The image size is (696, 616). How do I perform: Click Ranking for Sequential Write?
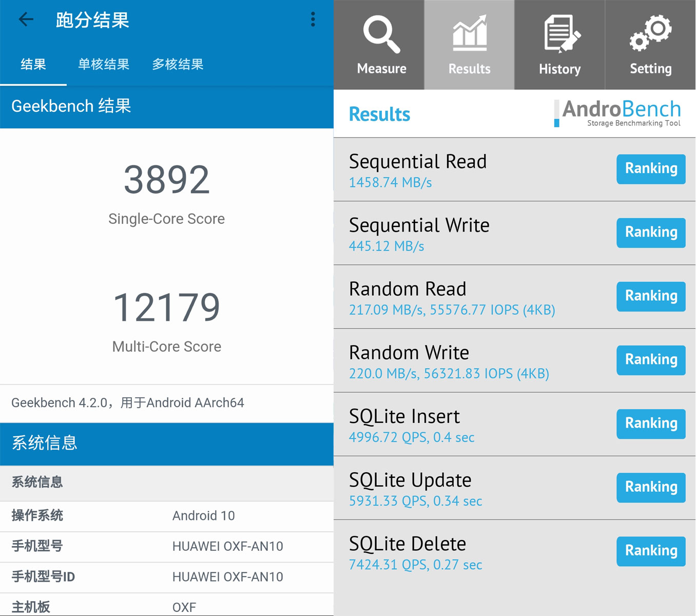point(651,233)
